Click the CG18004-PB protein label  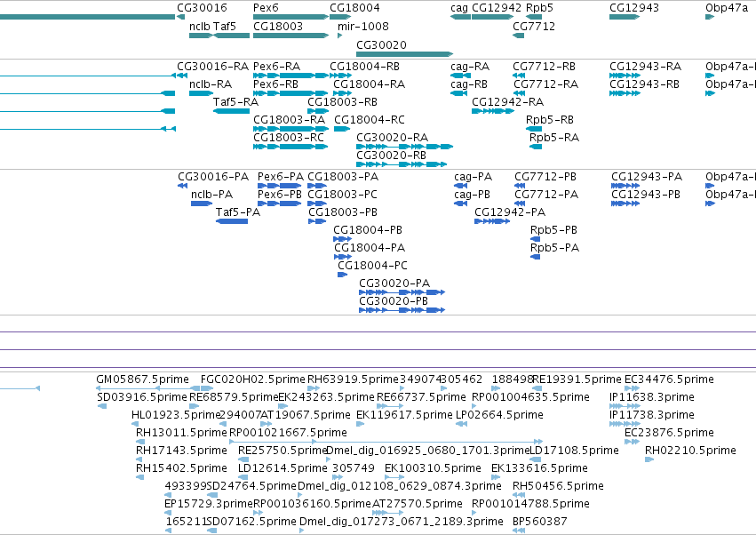(368, 229)
